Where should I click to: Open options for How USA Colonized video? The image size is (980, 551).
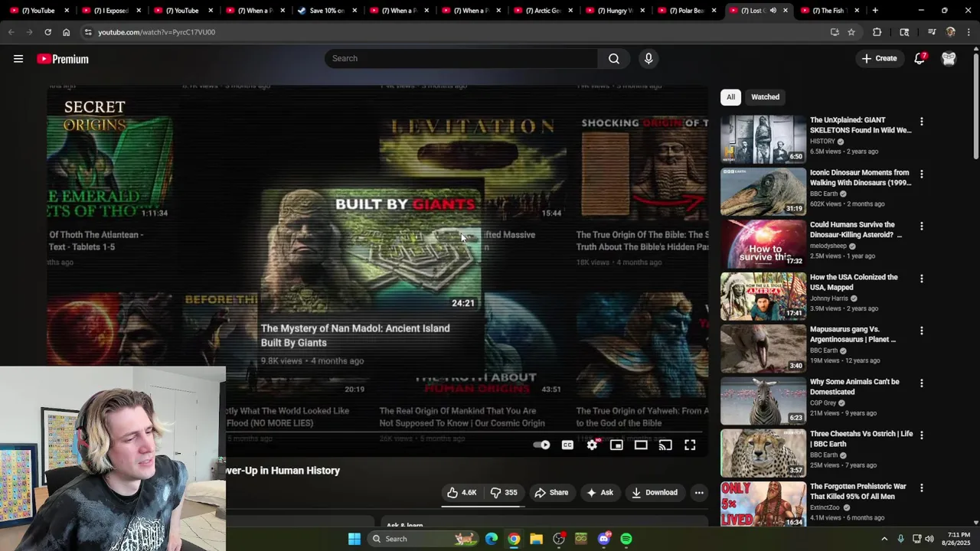point(922,279)
